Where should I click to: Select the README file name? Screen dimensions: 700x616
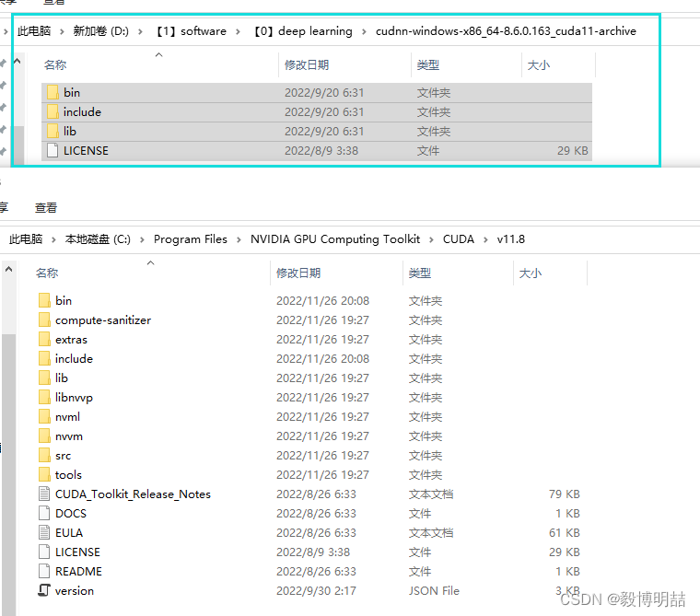[x=78, y=572]
